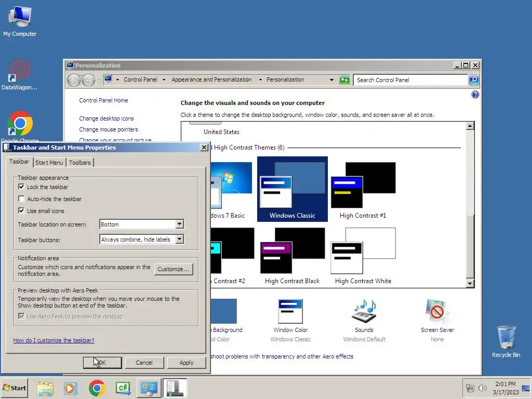Click the network icon in the system tray
Viewport: 532px width, 399px height.
(470, 388)
